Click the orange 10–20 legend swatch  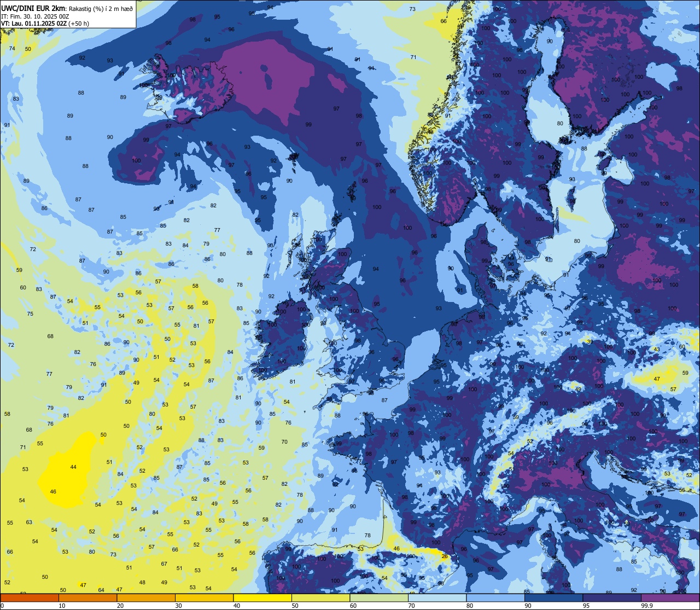click(87, 597)
